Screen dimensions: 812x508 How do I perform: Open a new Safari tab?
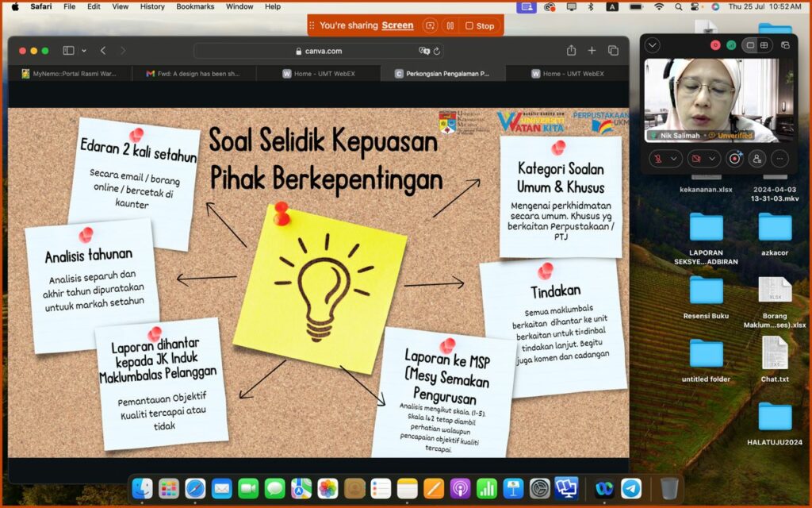coord(592,50)
